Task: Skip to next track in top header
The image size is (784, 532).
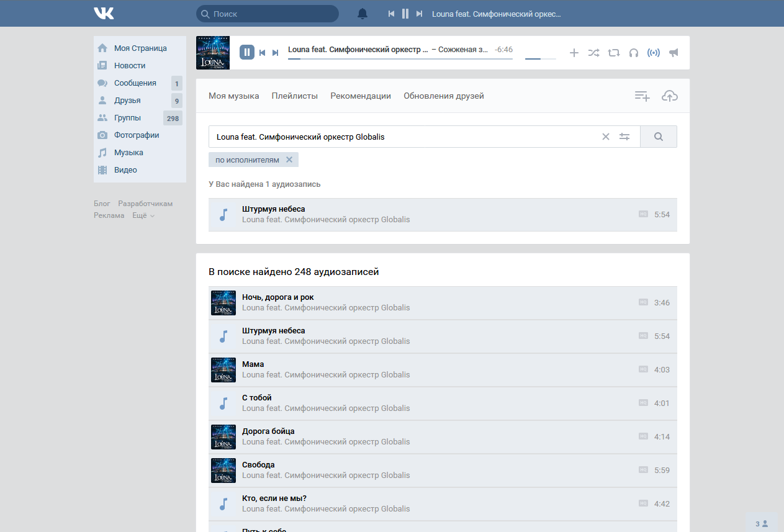Action: coord(420,14)
